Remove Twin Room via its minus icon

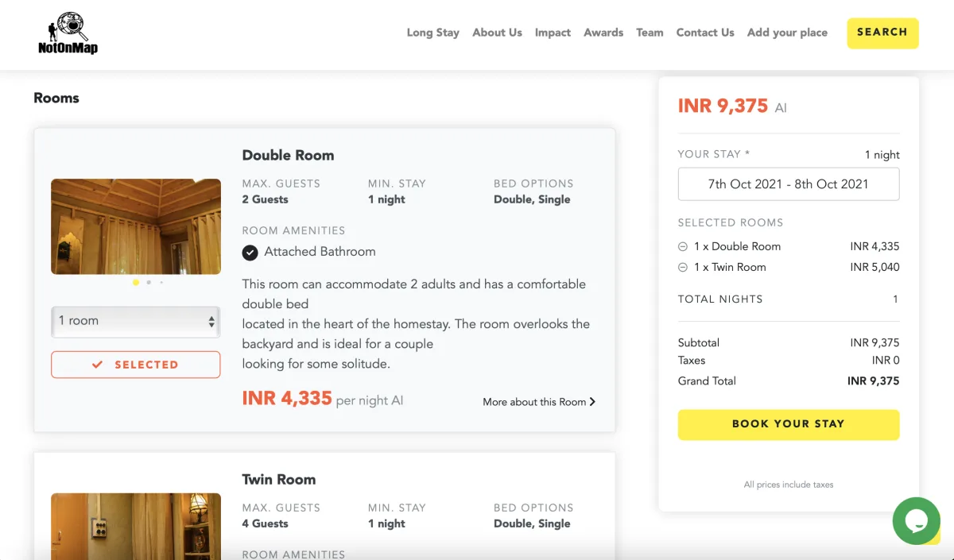coord(683,267)
